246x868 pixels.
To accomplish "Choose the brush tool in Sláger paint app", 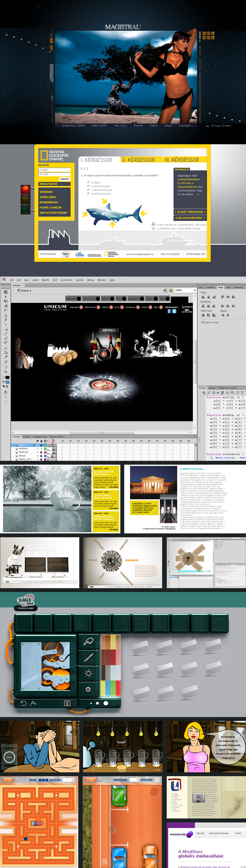I will tap(89, 657).
